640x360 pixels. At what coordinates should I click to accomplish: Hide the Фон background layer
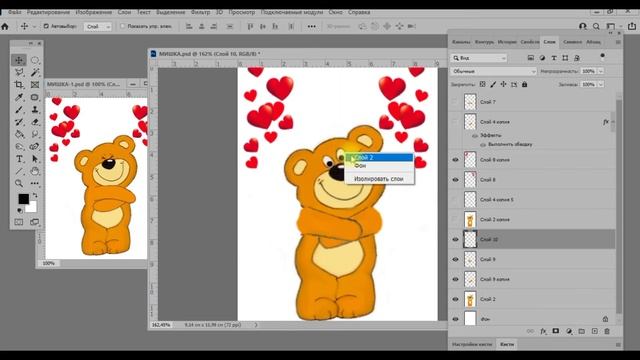click(456, 319)
